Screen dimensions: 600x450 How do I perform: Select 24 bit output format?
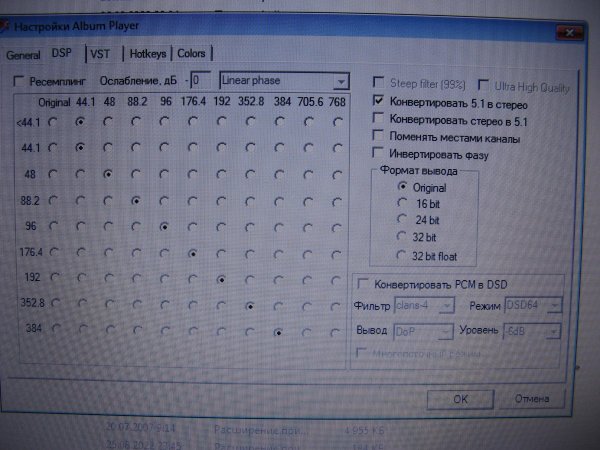click(x=402, y=219)
